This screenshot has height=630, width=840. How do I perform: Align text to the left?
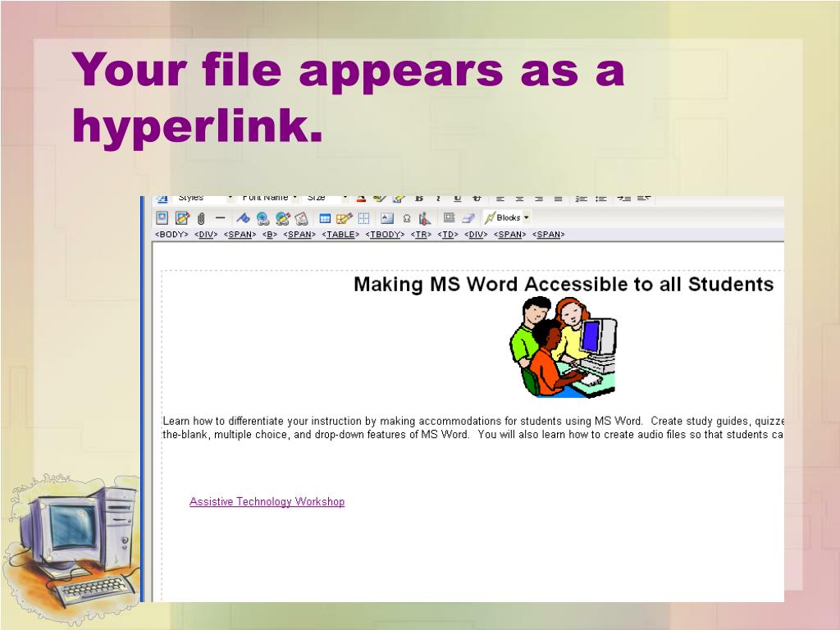500,199
